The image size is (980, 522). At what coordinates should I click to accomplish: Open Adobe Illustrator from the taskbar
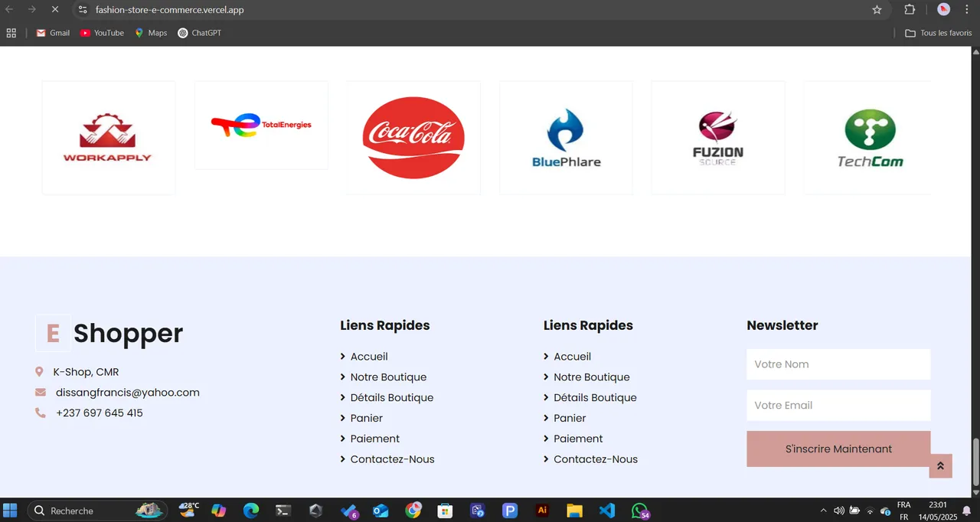point(543,511)
